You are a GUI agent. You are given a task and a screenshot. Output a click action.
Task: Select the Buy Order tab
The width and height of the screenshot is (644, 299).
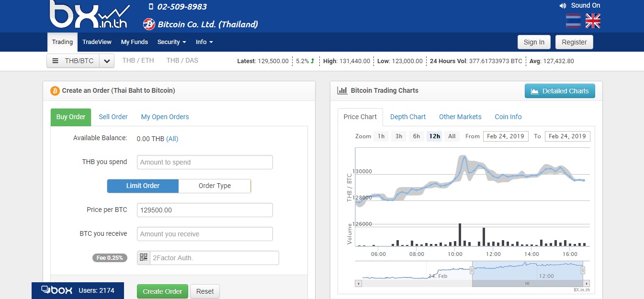[x=71, y=117]
